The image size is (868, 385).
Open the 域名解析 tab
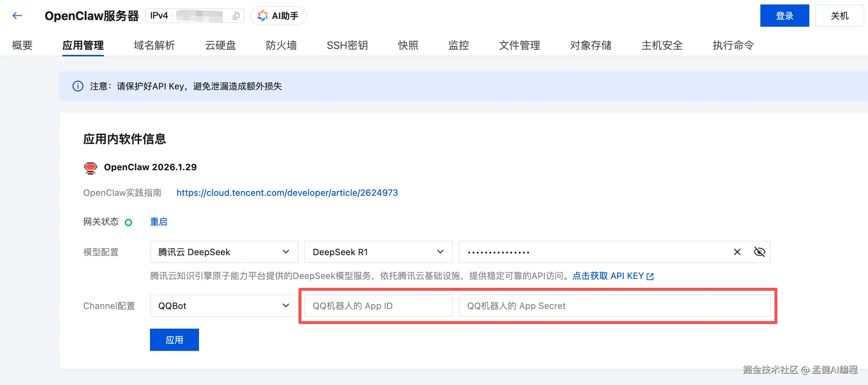pos(154,45)
